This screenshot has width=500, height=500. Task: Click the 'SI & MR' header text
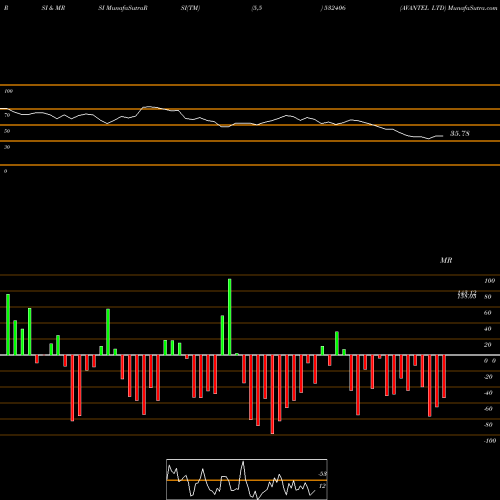click(x=53, y=8)
